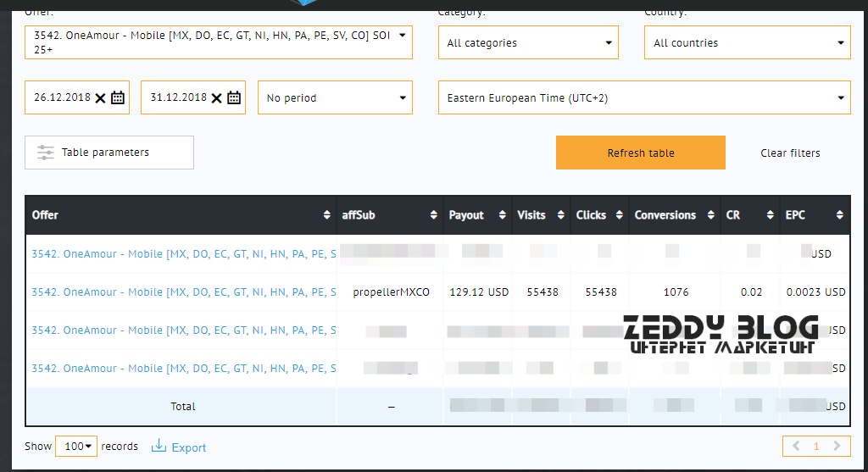Image resolution: width=868 pixels, height=472 pixels.
Task: Sort table by Offer column arrows
Action: [x=327, y=215]
